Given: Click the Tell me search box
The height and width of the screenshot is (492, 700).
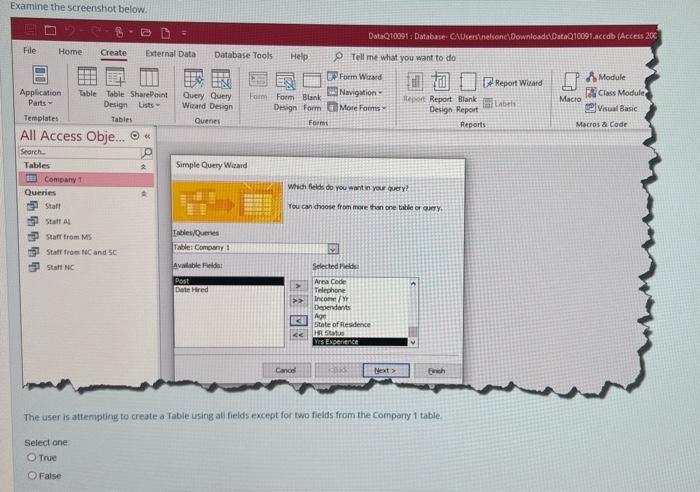Looking at the screenshot, I should tap(403, 58).
